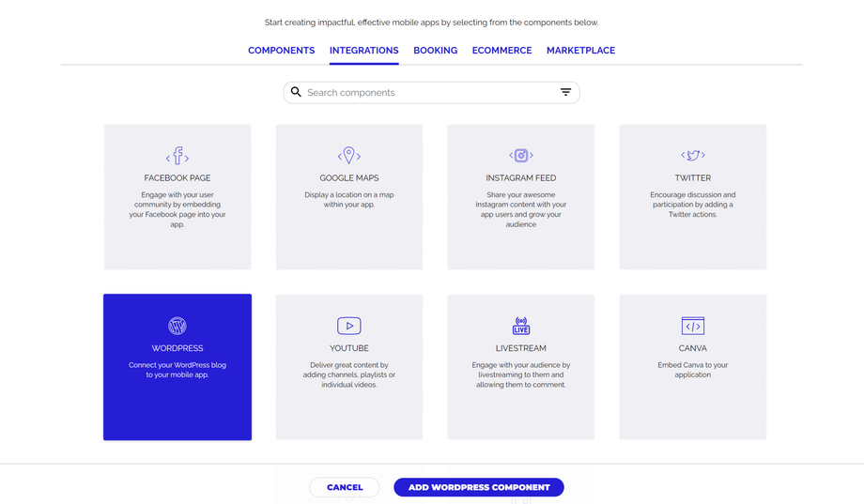Open the filter options icon in search bar

point(565,92)
